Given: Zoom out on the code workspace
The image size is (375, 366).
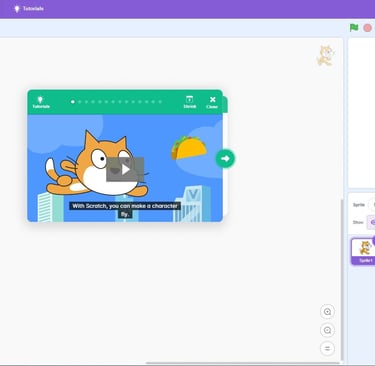Looking at the screenshot, I should (327, 330).
